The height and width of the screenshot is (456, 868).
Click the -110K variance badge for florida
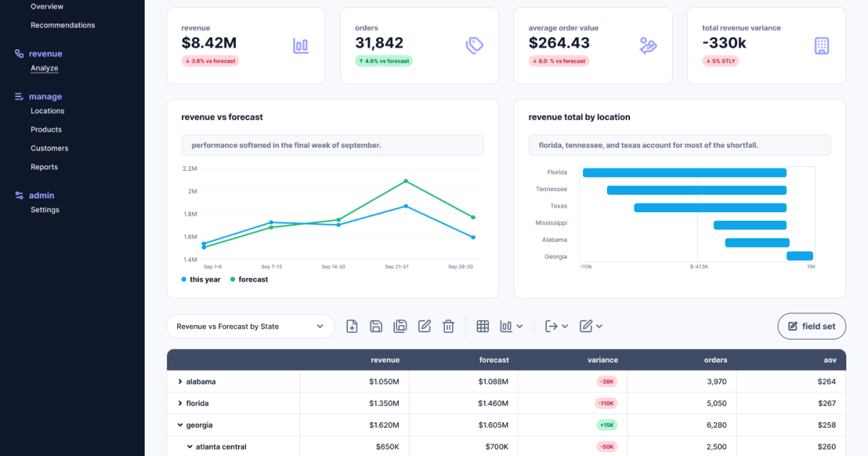tap(605, 403)
